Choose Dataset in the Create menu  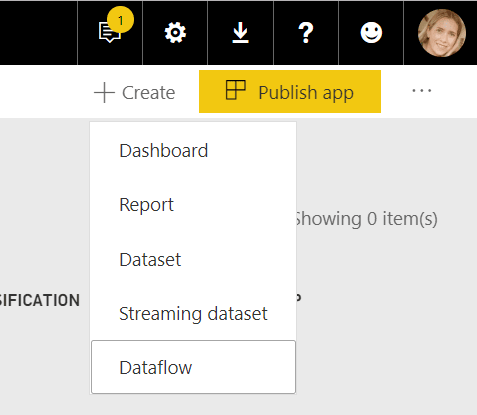193,259
